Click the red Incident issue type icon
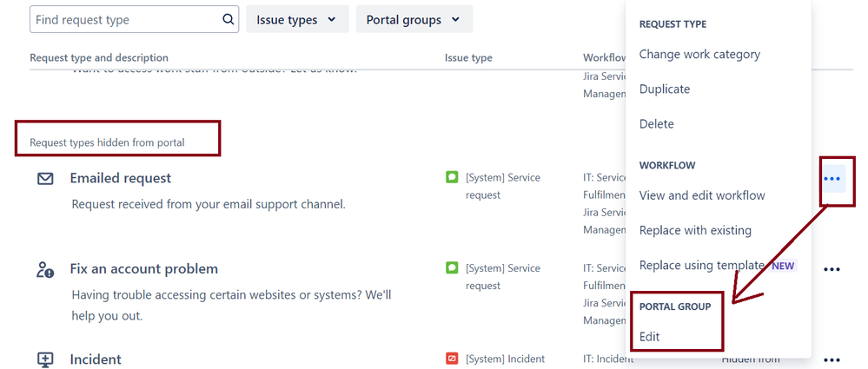868x369 pixels. click(x=452, y=359)
